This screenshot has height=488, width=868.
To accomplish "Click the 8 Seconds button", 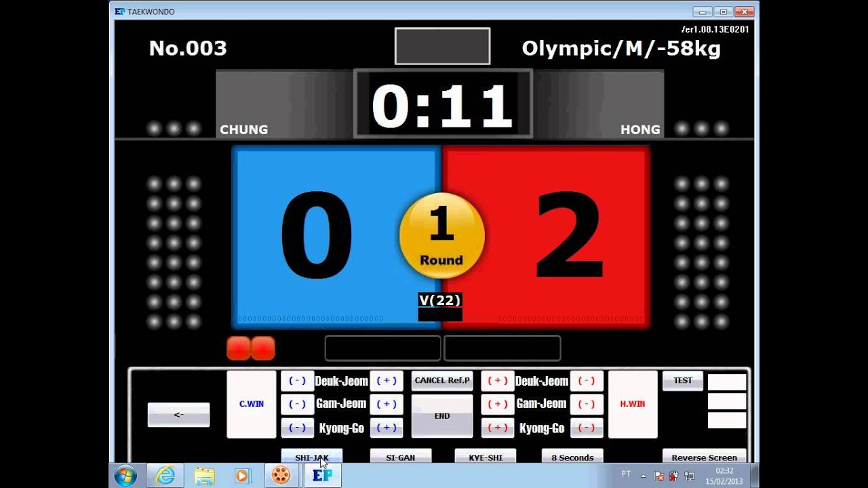I will coord(572,457).
